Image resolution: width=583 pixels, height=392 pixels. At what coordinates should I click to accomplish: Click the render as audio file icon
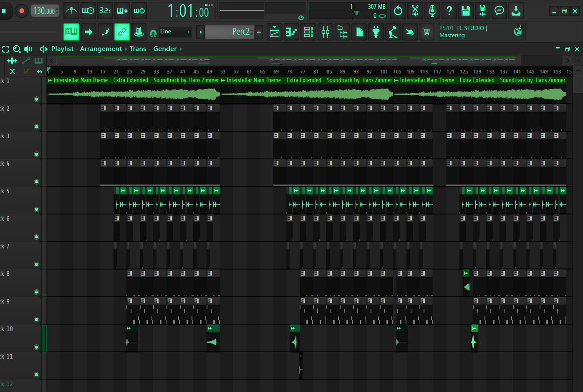[x=482, y=11]
